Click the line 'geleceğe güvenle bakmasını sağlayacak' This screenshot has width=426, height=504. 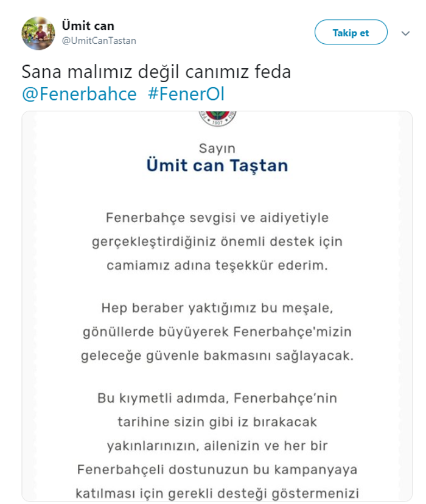tap(217, 356)
